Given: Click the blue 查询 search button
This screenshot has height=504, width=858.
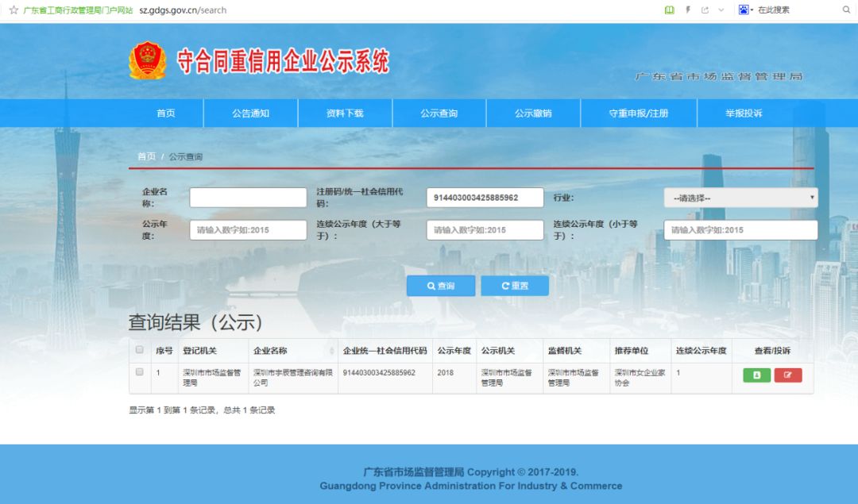Looking at the screenshot, I should [441, 286].
